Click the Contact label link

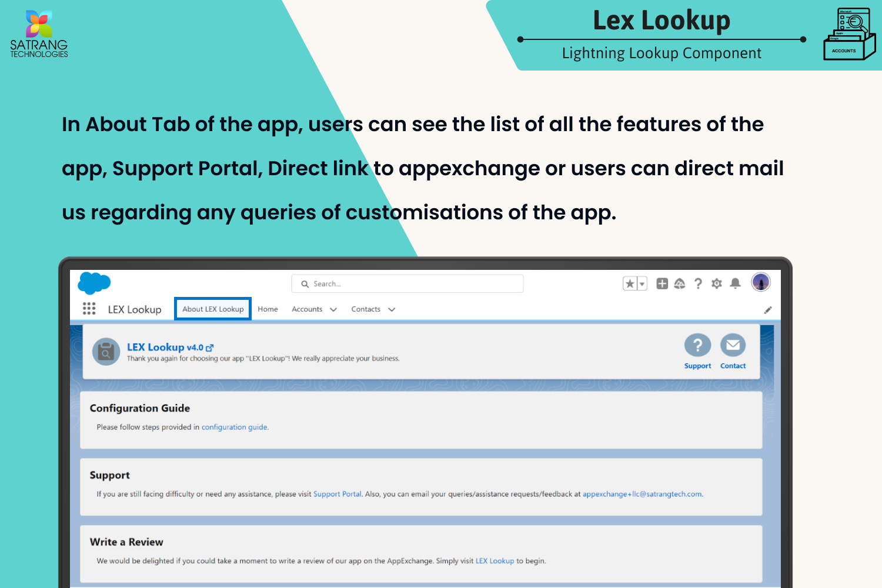[733, 366]
